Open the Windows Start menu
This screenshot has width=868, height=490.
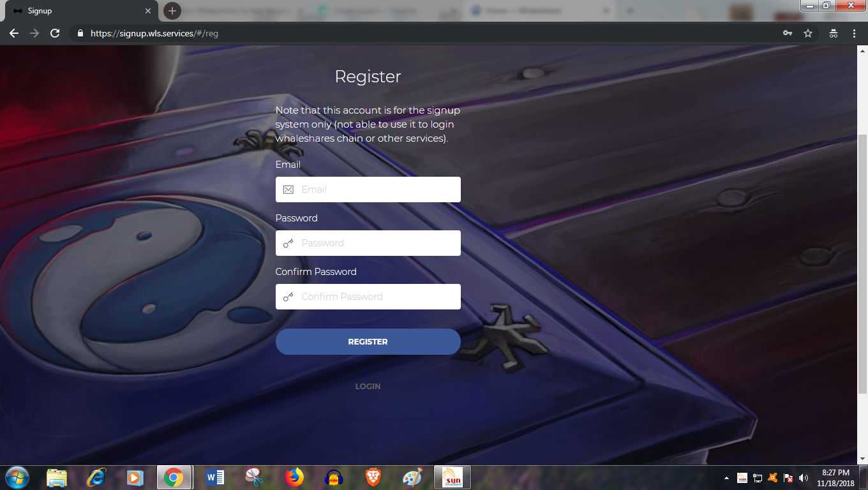pyautogui.click(x=17, y=477)
